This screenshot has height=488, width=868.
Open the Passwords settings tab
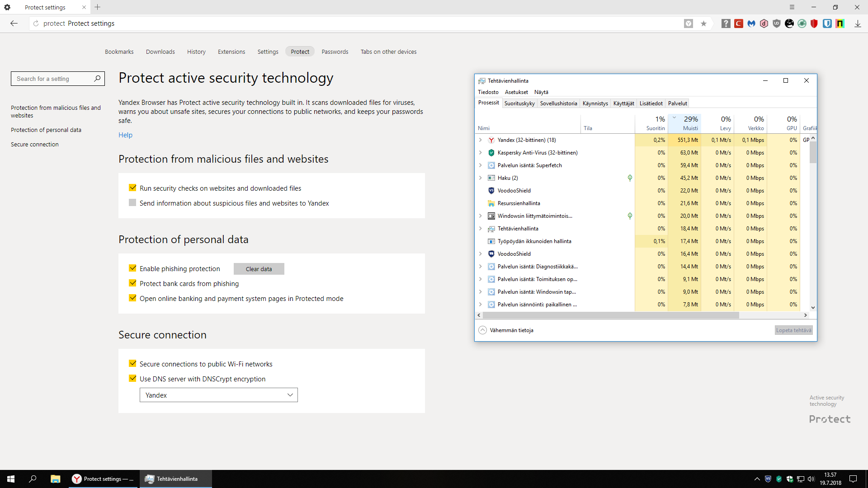coord(335,52)
